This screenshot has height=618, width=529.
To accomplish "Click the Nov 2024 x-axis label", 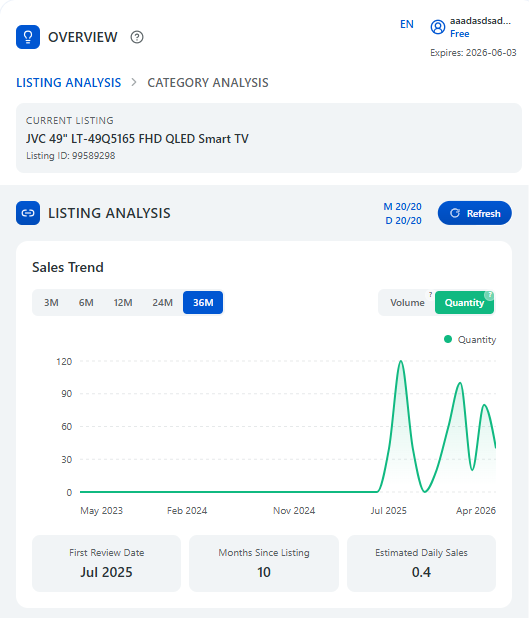I will coord(294,511).
